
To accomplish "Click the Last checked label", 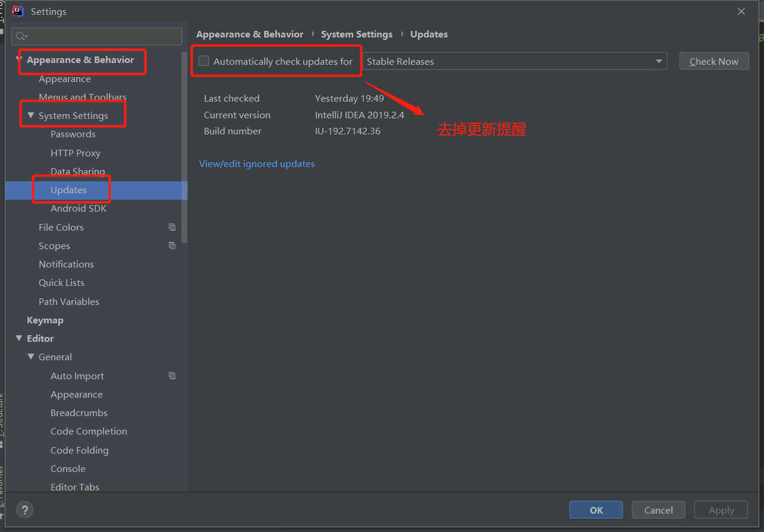I will coord(232,98).
